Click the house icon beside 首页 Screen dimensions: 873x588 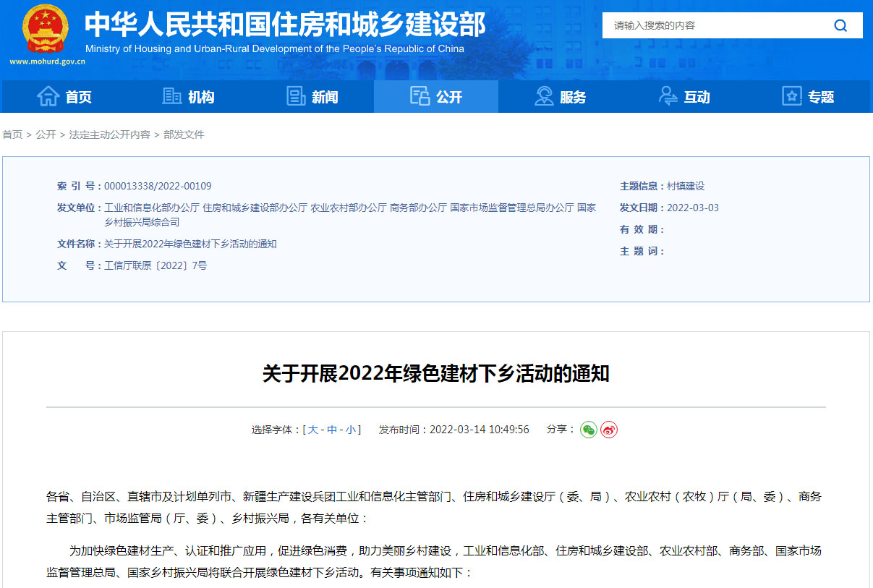coord(48,96)
